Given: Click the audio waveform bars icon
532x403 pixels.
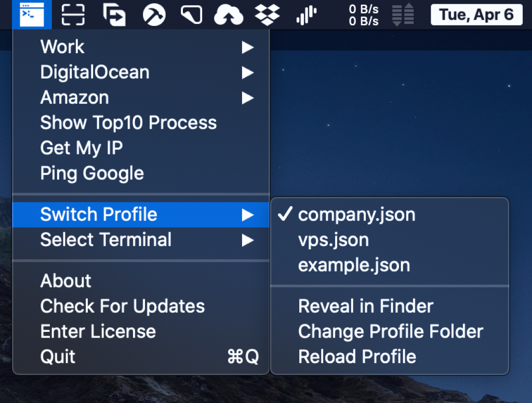Looking at the screenshot, I should [x=306, y=15].
